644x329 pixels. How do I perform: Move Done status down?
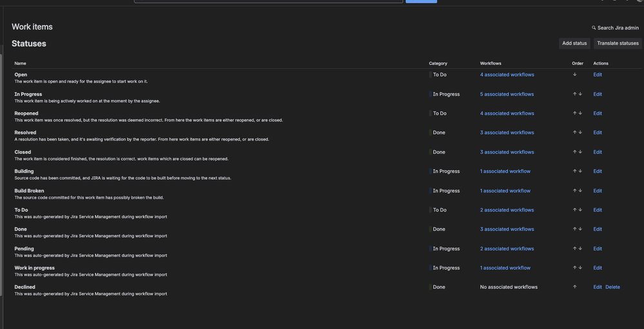tap(580, 229)
